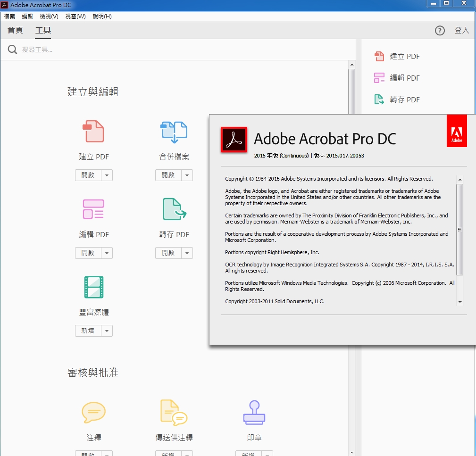Expand dropdown arrow beside 豐富媒體 新增 button
This screenshot has width=476, height=456.
coord(107,331)
